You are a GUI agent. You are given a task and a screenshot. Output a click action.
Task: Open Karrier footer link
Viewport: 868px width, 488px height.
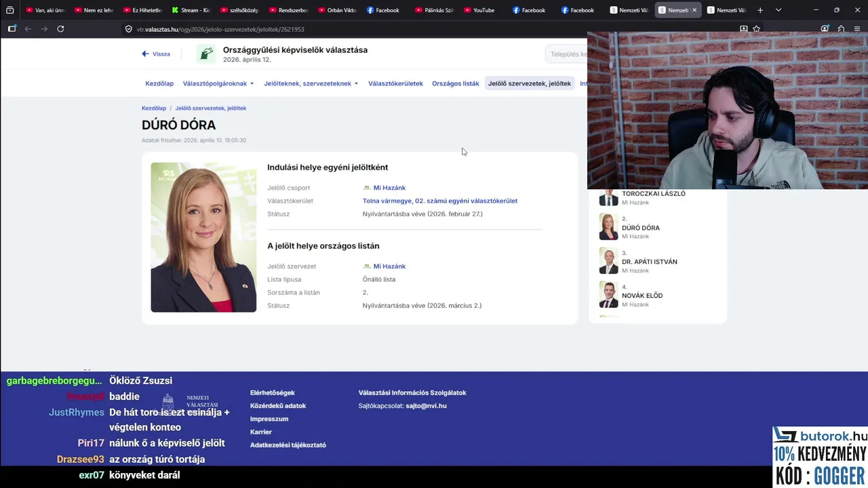tap(261, 432)
